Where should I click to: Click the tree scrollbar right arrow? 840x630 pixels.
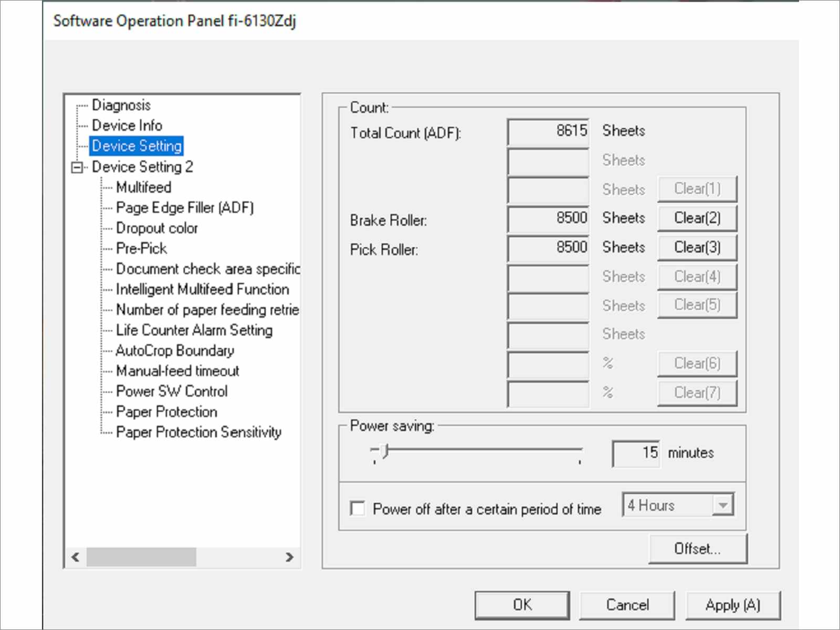(x=289, y=557)
